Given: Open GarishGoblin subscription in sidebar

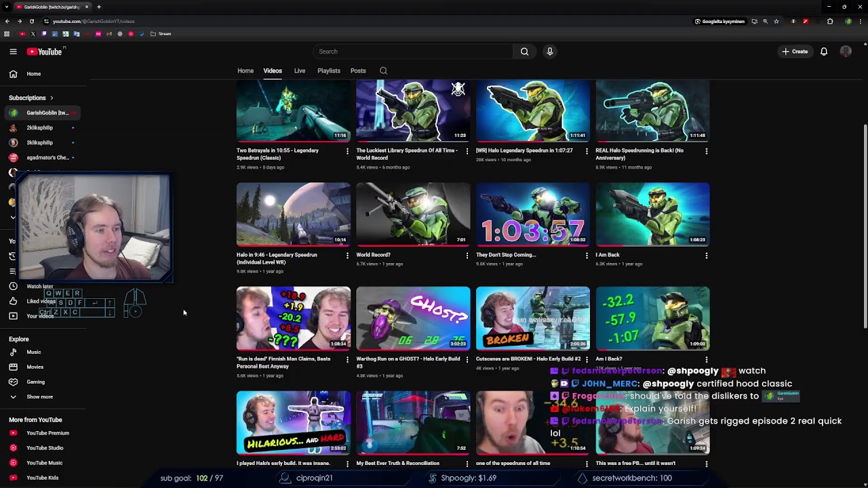Looking at the screenshot, I should [43, 113].
